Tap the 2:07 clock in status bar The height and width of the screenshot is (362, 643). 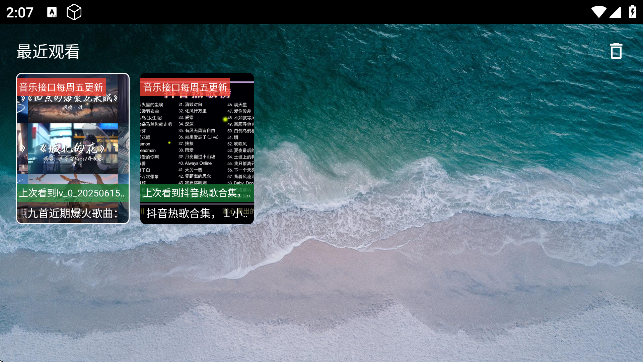(19, 12)
